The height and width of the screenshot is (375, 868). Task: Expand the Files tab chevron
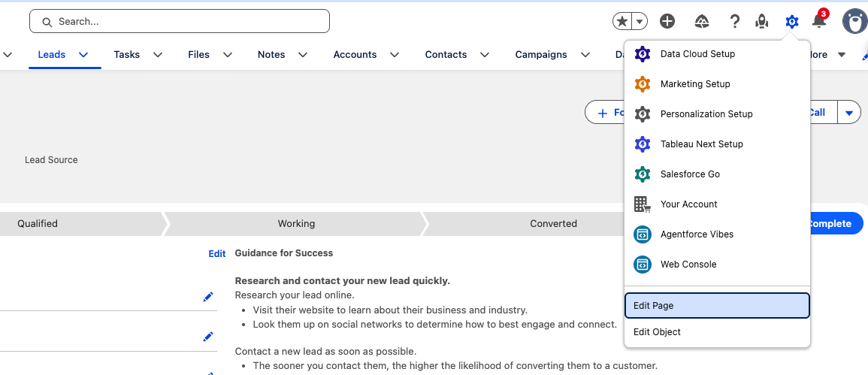click(228, 54)
